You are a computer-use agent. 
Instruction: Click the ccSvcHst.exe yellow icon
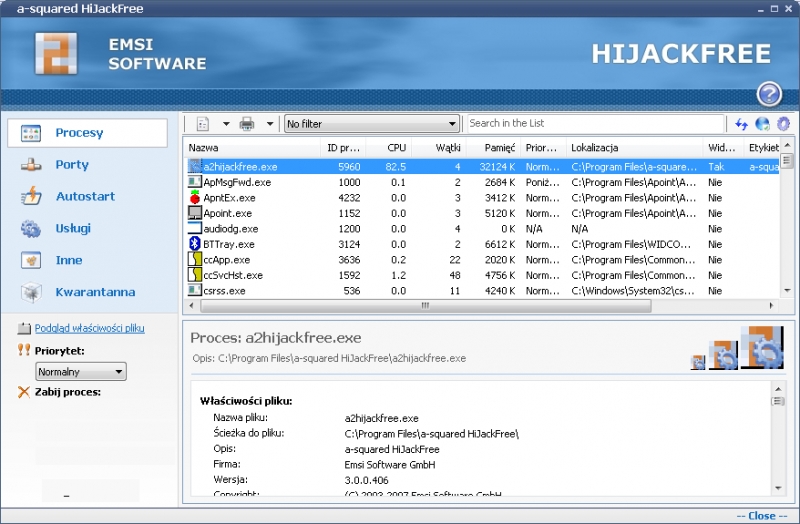pyautogui.click(x=195, y=275)
